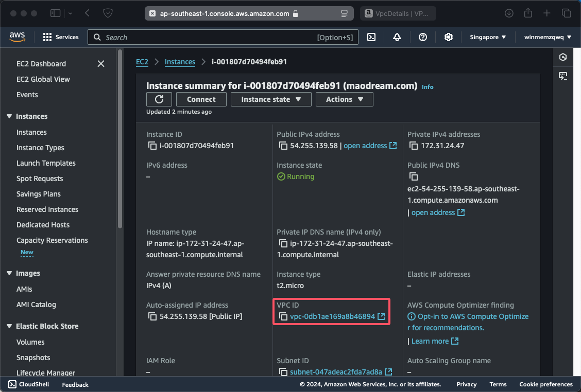Screen dimensions: 581x392
Task: Open the Services grid menu
Action: tap(61, 37)
